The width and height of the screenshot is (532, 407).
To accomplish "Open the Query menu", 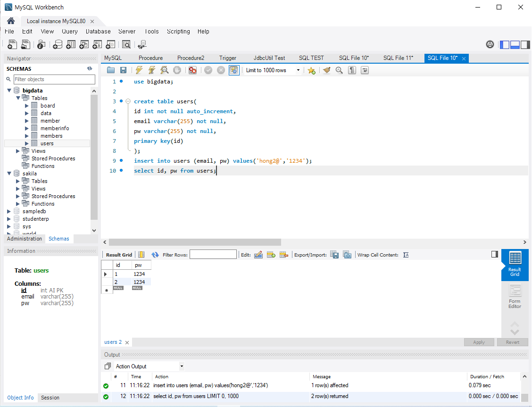I will (69, 32).
